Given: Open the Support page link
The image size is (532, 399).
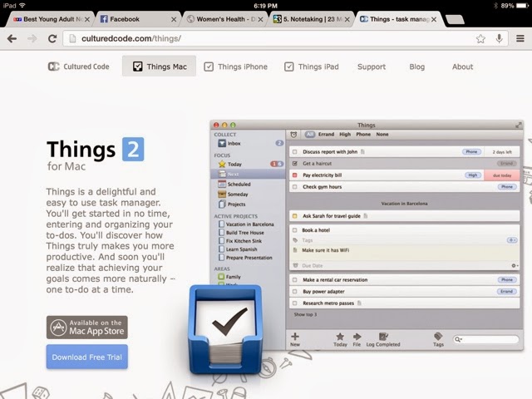Looking at the screenshot, I should pos(372,66).
